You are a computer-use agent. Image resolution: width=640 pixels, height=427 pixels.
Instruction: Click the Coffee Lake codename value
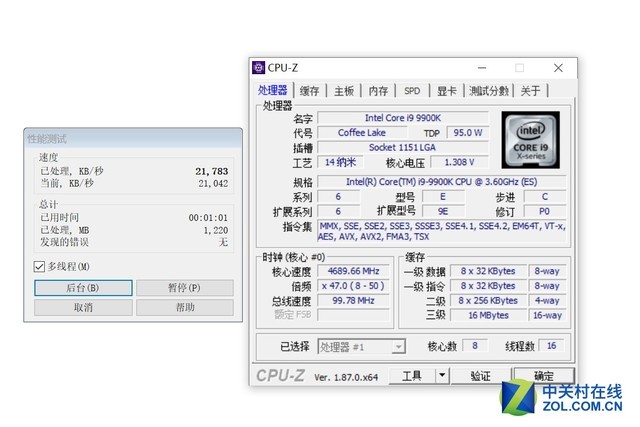[362, 133]
